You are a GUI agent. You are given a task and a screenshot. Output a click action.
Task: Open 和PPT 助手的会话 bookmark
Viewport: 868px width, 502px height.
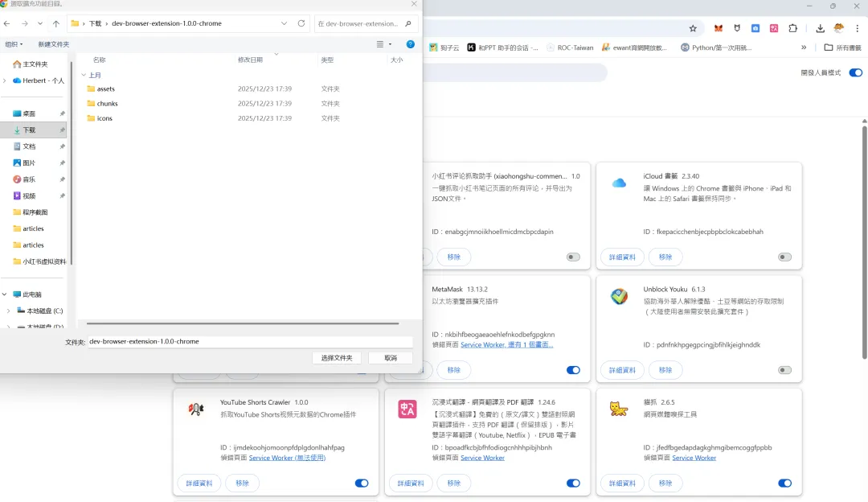click(502, 47)
